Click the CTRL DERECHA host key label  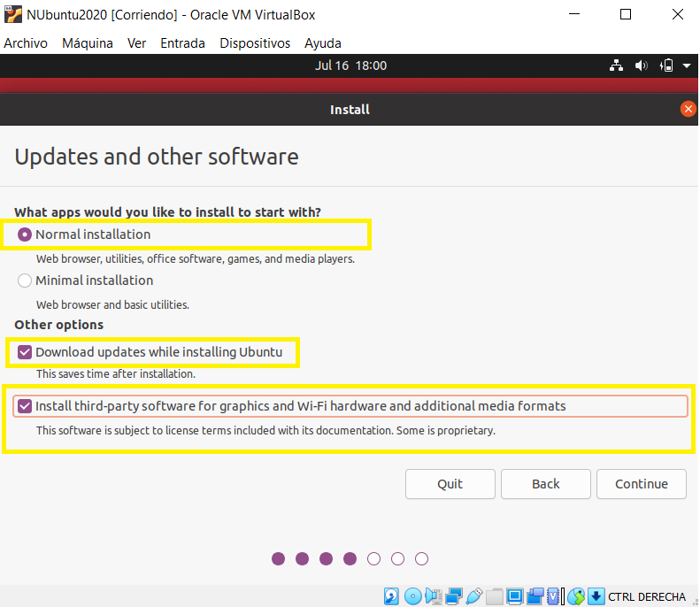point(646,596)
